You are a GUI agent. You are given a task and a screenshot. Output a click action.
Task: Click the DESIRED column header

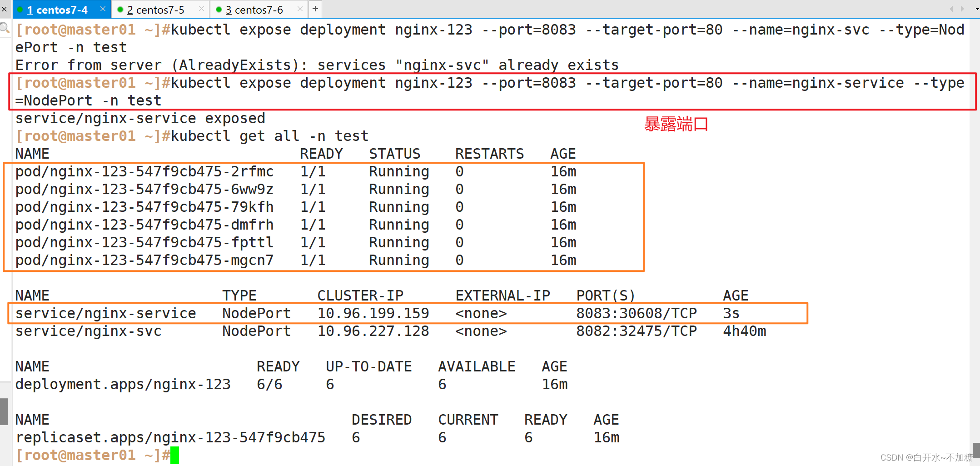coord(382,420)
